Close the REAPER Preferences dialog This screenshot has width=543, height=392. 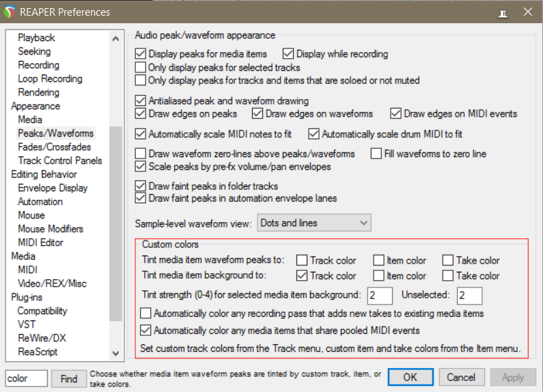pyautogui.click(x=528, y=12)
